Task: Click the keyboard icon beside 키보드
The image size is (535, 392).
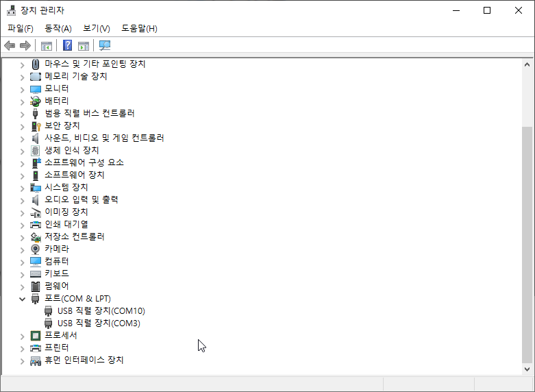Action: (36, 274)
